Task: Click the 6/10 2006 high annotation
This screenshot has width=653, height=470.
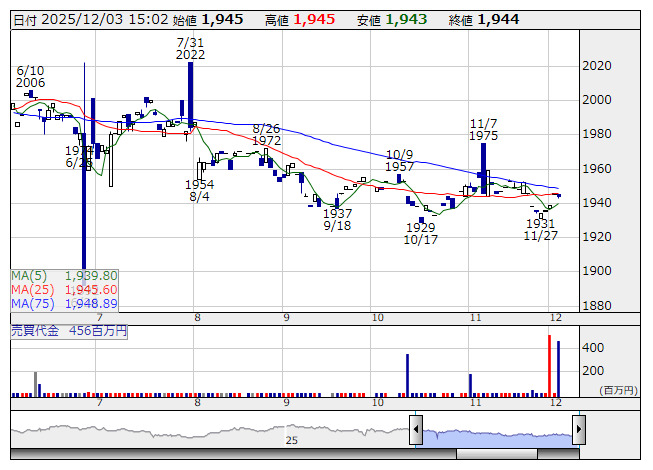Action: click(31, 76)
